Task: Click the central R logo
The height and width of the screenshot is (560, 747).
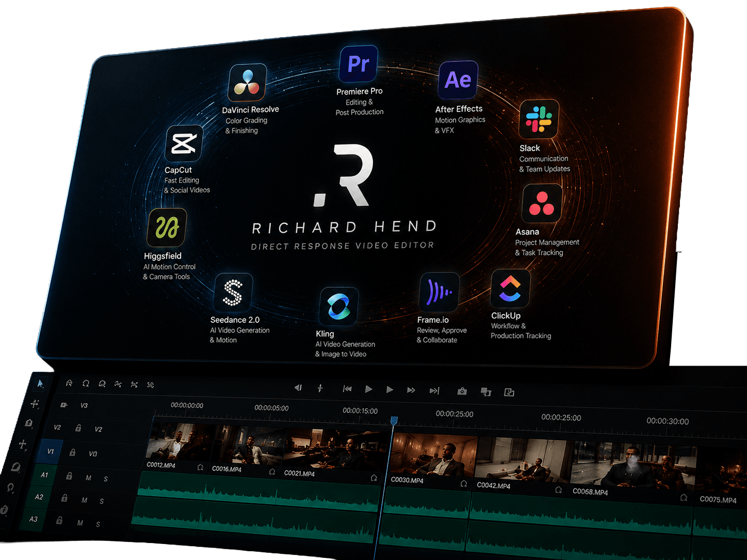Action: pyautogui.click(x=345, y=176)
